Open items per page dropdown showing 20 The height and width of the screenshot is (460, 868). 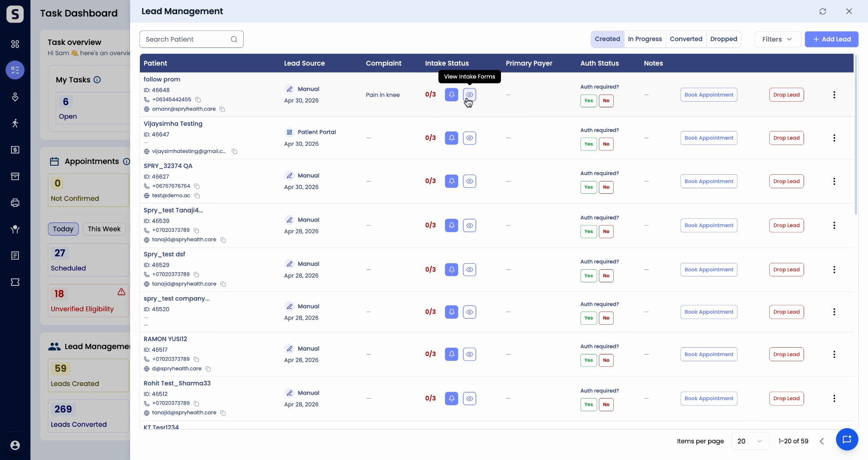click(x=750, y=441)
